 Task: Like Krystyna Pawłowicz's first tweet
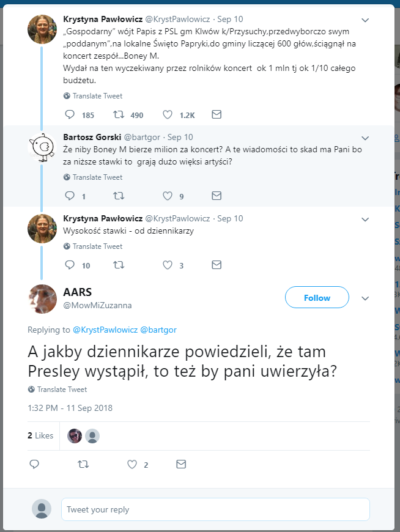[x=166, y=114]
